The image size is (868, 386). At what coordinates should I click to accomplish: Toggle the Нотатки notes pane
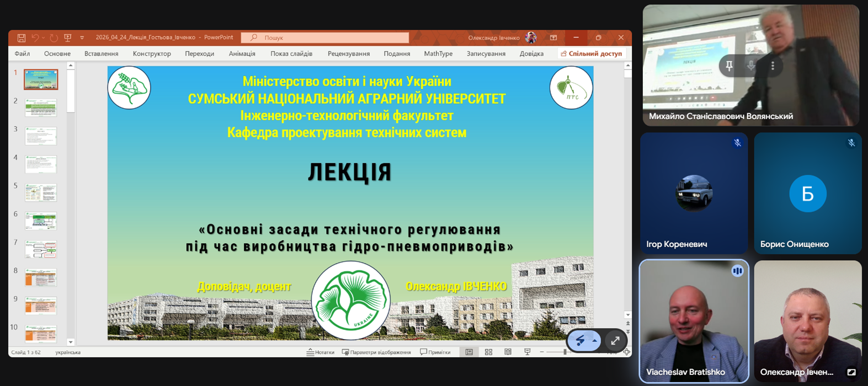pyautogui.click(x=321, y=352)
